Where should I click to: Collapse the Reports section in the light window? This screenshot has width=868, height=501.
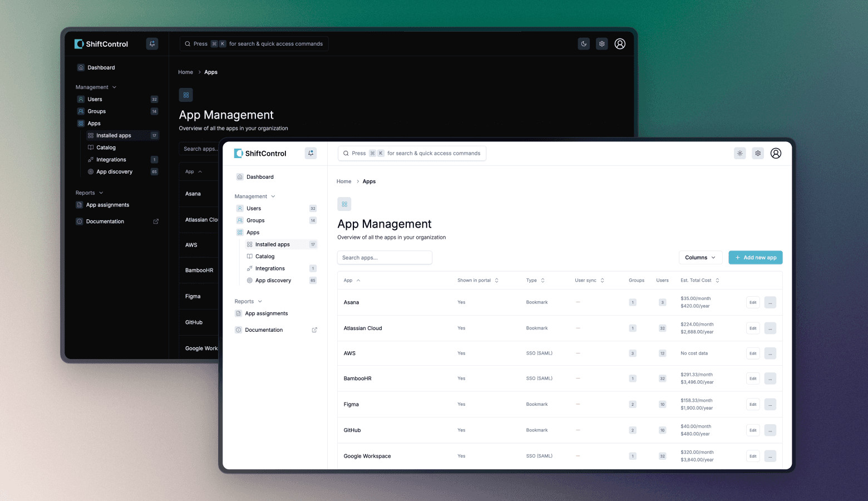pyautogui.click(x=248, y=302)
